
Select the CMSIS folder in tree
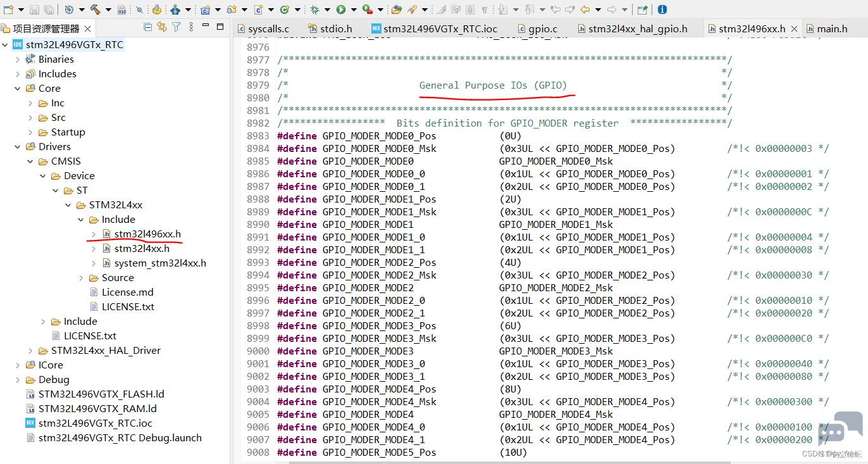(66, 161)
